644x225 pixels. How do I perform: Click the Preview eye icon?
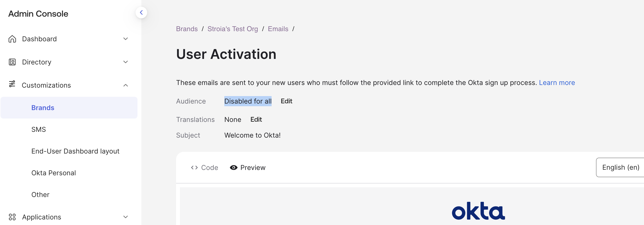coord(233,168)
